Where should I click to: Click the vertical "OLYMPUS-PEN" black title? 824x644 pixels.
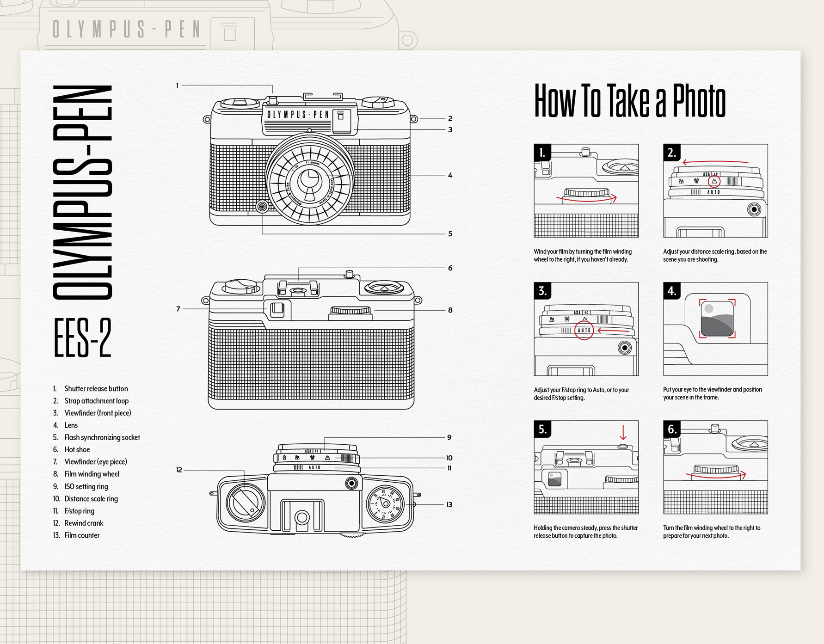point(82,192)
